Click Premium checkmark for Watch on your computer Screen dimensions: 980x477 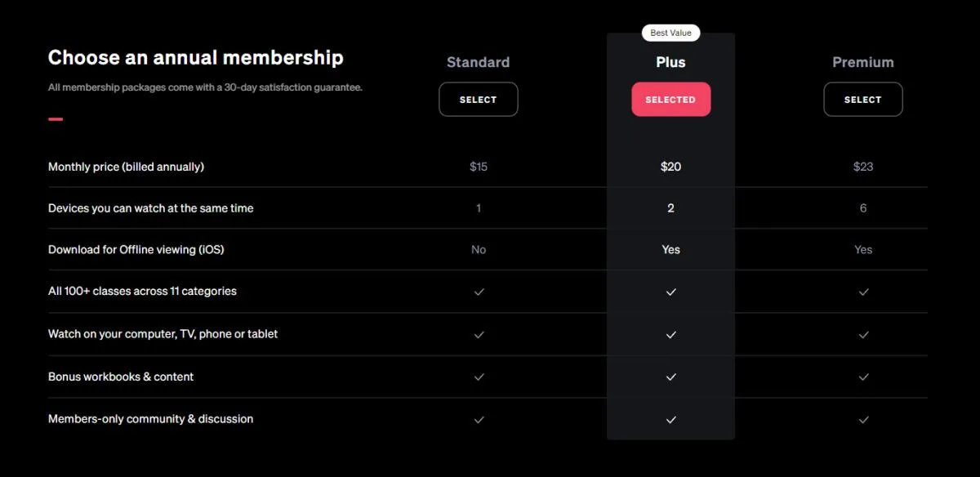[x=863, y=334]
